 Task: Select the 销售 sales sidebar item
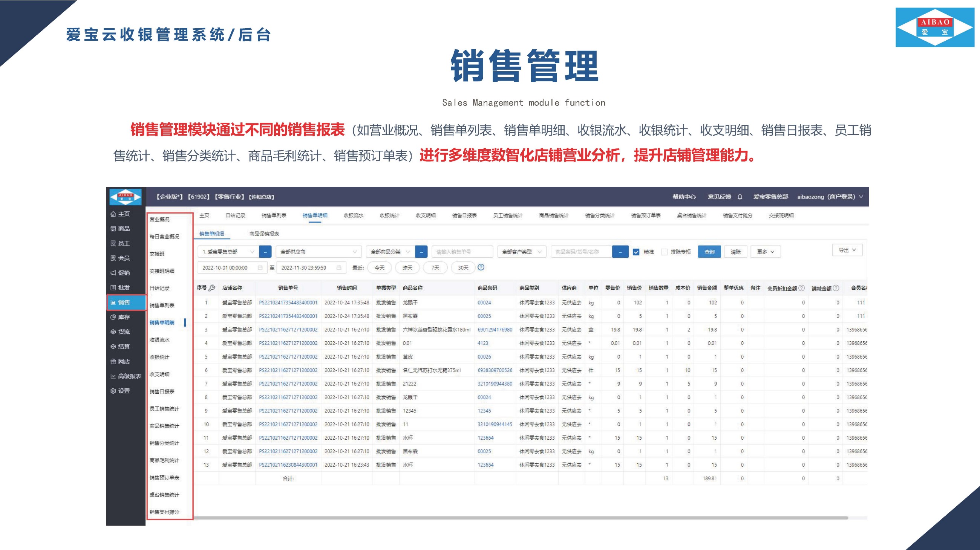point(126,302)
